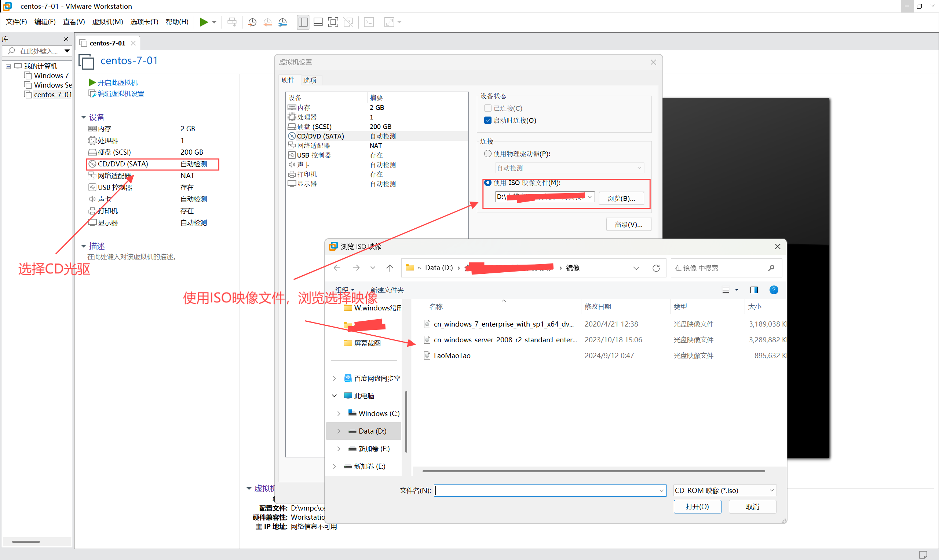Open the CD-ROM 映像 (*.iso) file type dropdown

coord(724,490)
